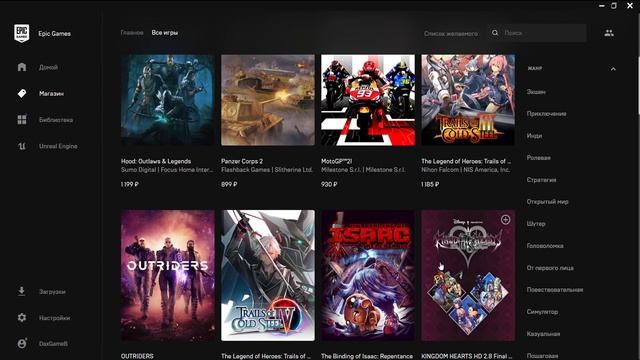Click the Panzer Corps 2 title
640x360 pixels.
click(x=242, y=161)
